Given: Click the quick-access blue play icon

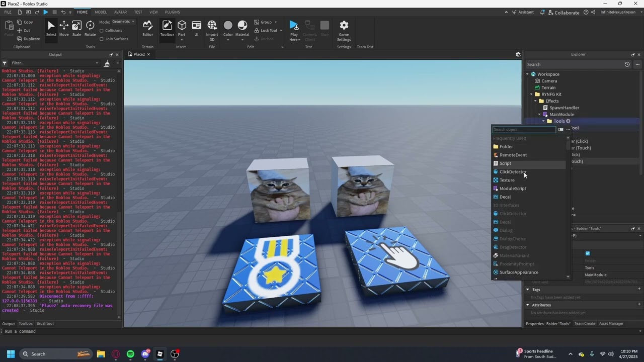Looking at the screenshot, I should tap(46, 12).
